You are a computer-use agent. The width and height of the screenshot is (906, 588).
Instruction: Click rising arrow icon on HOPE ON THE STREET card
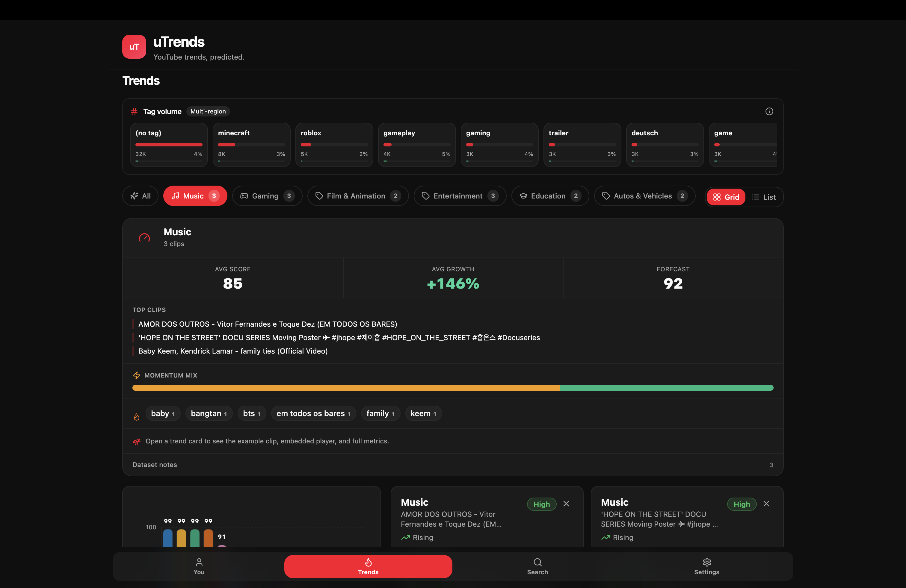(606, 537)
